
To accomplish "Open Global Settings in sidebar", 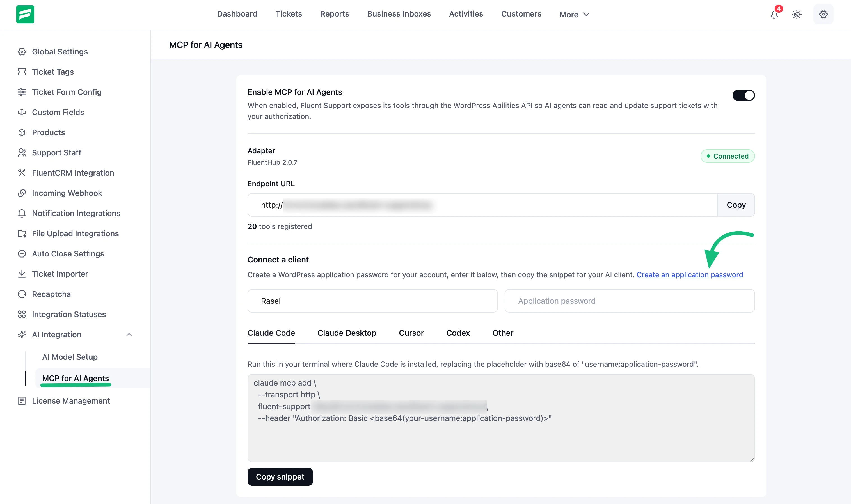I will (x=60, y=52).
